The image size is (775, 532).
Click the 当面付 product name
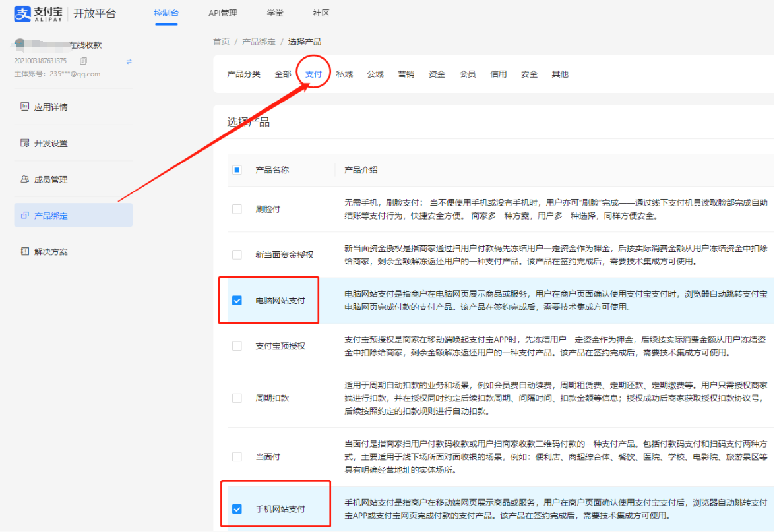tap(268, 456)
